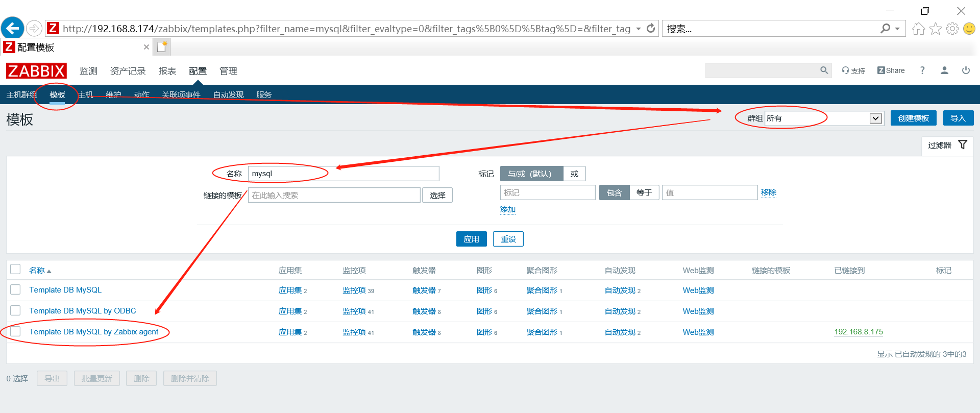
Task: Go to the 主机群组 submenu
Action: click(21, 95)
